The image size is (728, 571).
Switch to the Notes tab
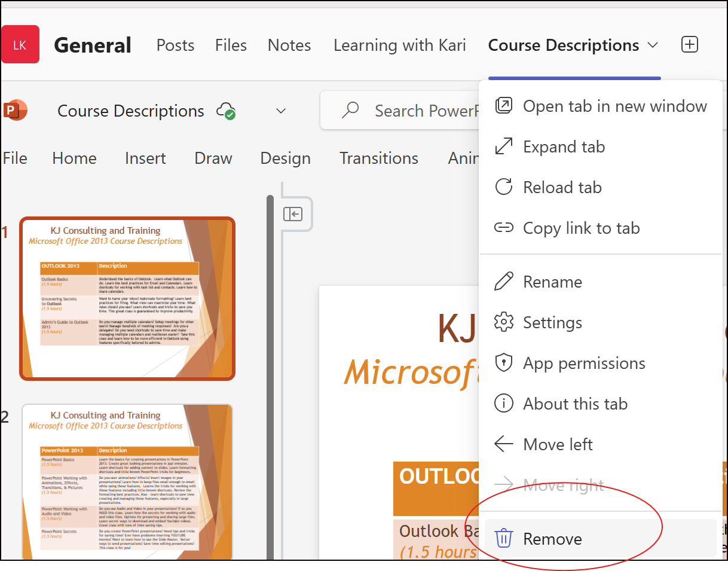289,45
